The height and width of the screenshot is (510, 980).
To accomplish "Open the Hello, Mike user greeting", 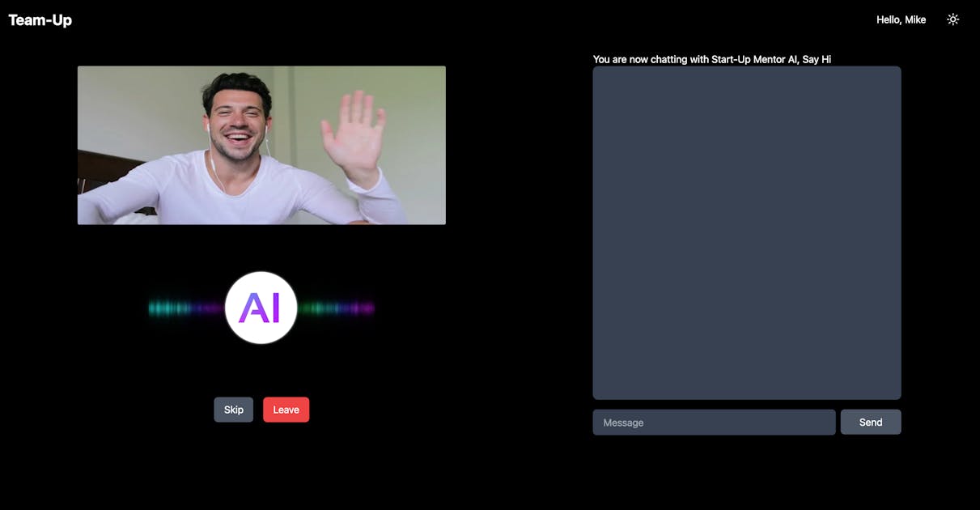I will (x=901, y=19).
